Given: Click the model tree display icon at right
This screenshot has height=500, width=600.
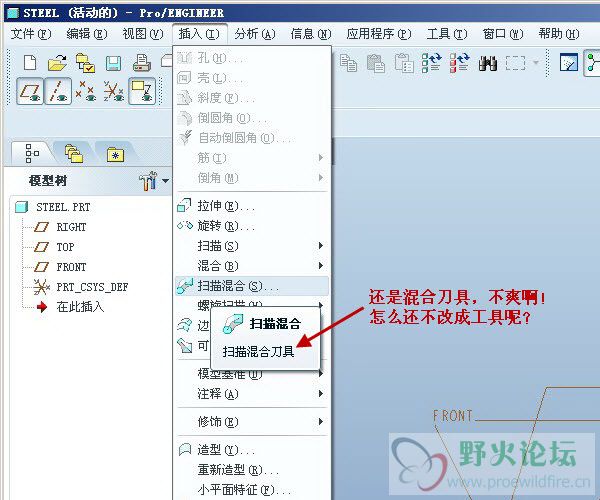Looking at the screenshot, I should 592,63.
